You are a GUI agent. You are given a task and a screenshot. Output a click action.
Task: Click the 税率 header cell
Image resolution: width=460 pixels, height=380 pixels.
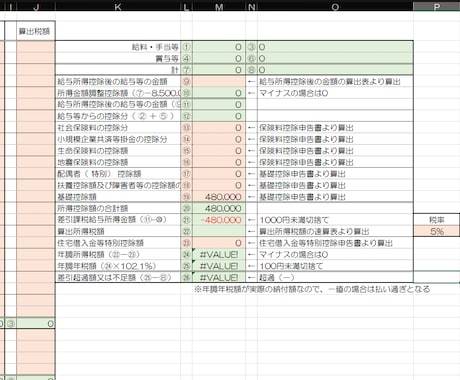point(437,220)
